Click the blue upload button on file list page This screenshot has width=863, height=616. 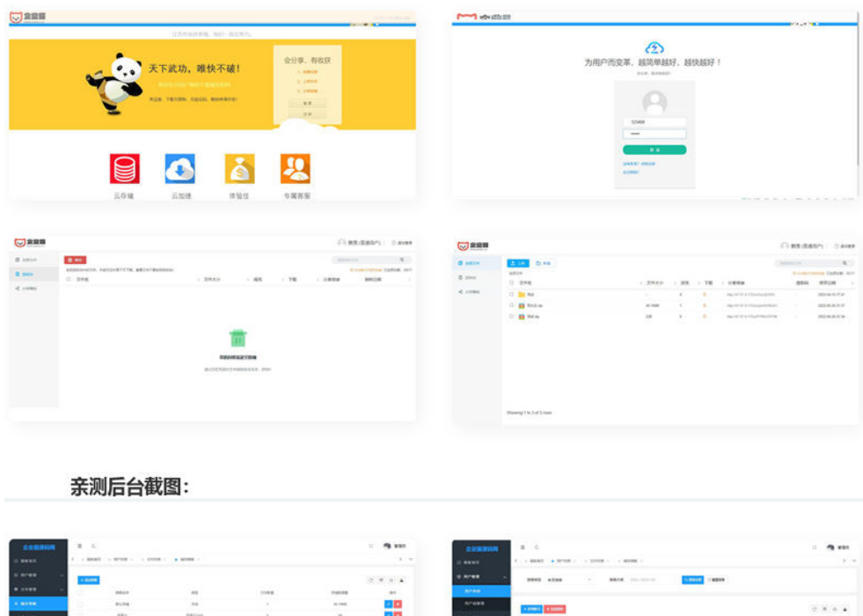coord(518,263)
